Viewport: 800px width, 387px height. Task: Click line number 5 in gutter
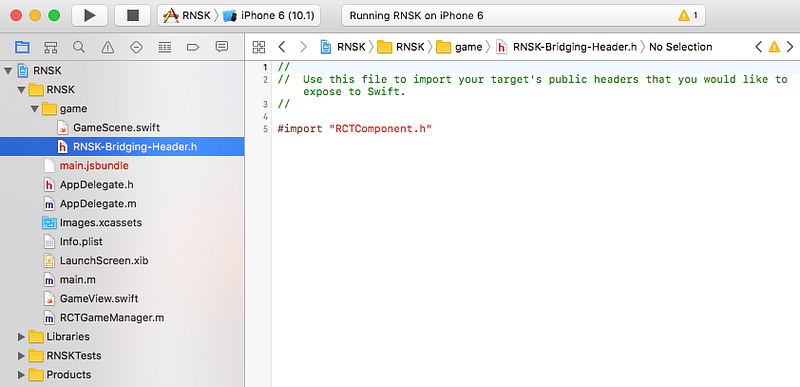coord(265,129)
